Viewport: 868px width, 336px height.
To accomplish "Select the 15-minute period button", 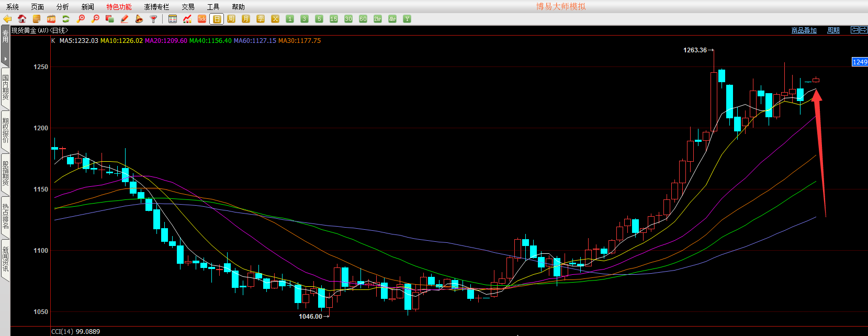I will pos(334,19).
